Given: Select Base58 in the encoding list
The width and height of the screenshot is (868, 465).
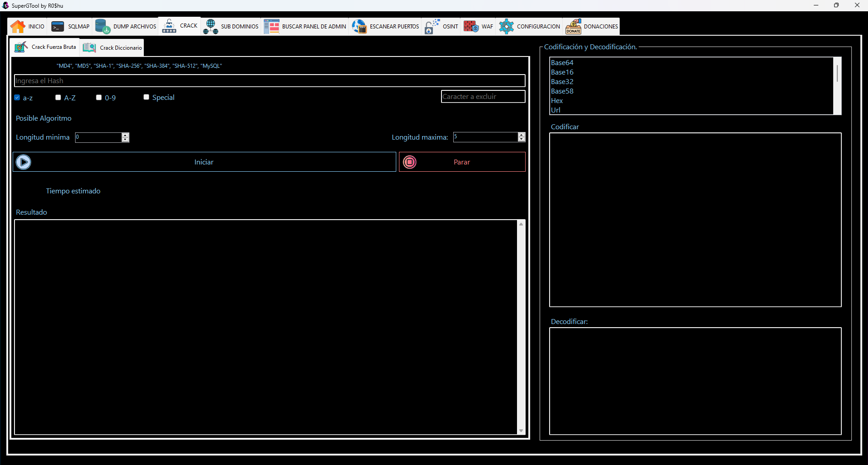Looking at the screenshot, I should point(691,91).
